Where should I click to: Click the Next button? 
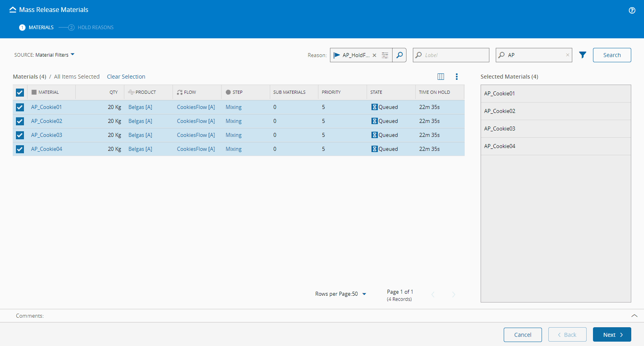[612, 335]
